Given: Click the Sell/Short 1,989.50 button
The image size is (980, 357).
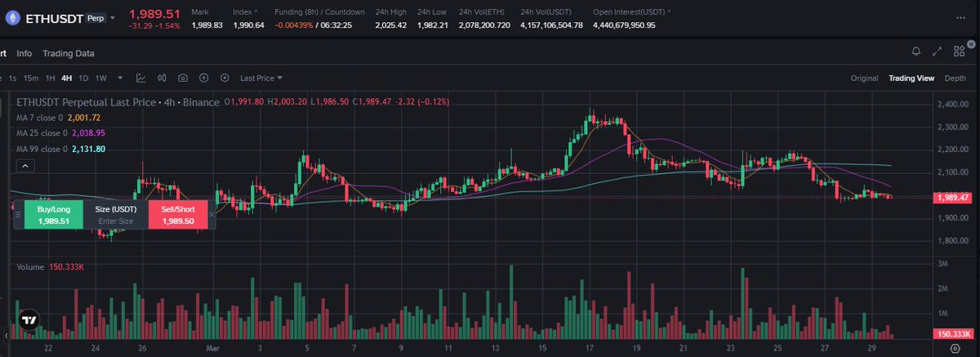Looking at the screenshot, I should pyautogui.click(x=177, y=215).
